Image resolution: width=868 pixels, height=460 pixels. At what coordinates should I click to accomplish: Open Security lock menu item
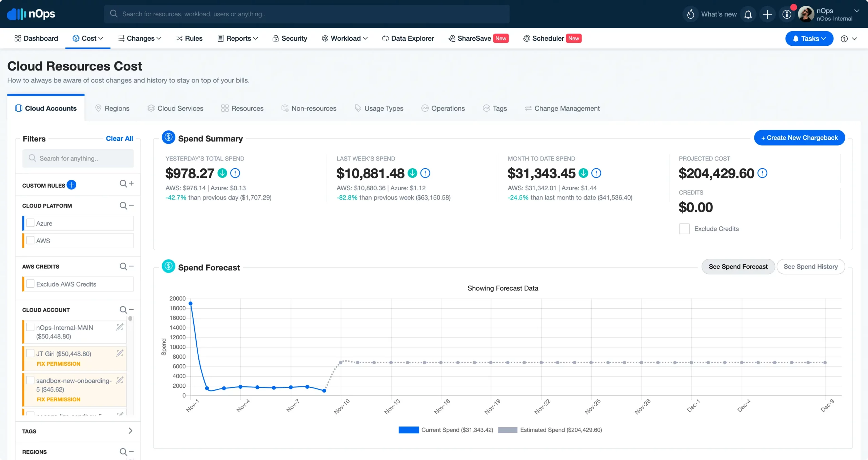click(x=290, y=38)
